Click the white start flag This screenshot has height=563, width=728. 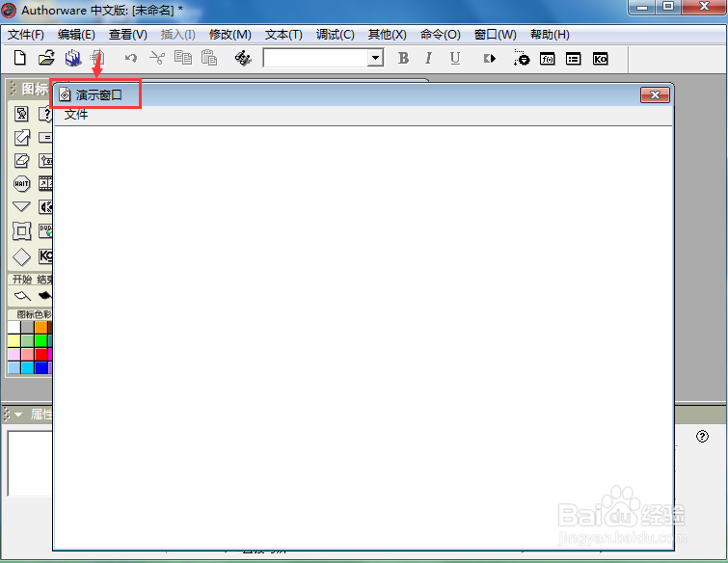tap(22, 296)
